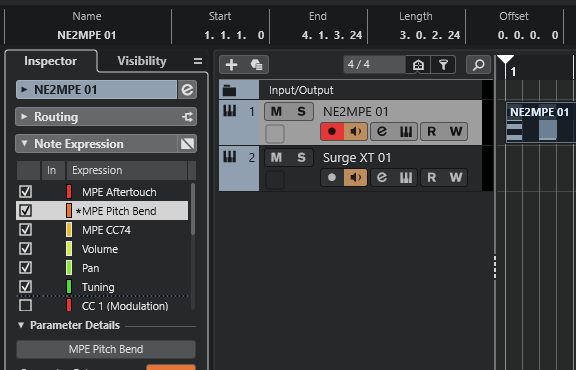Click the Length value 3. 0. 2. 24
576x370 pixels.
(430, 35)
